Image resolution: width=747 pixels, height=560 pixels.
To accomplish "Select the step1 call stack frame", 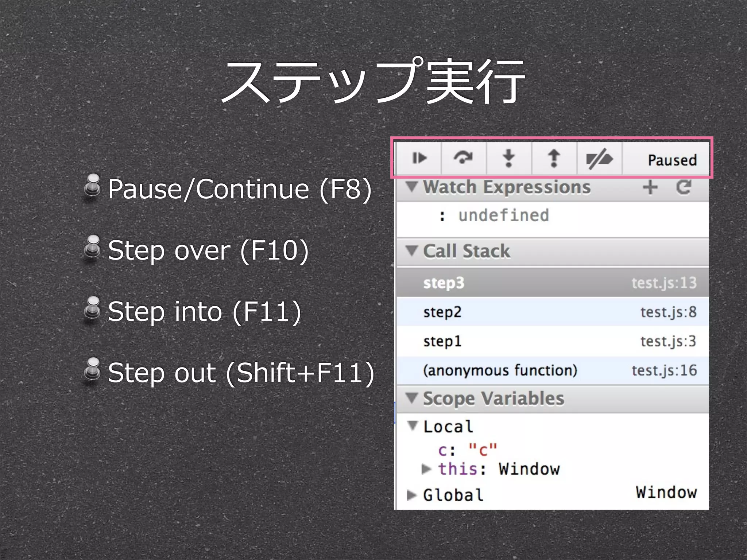I will 553,341.
